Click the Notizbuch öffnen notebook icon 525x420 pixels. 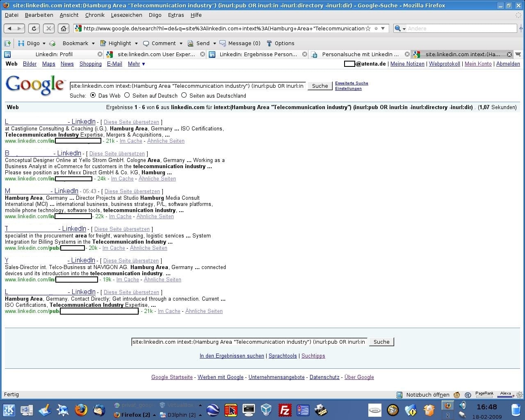[399, 395]
